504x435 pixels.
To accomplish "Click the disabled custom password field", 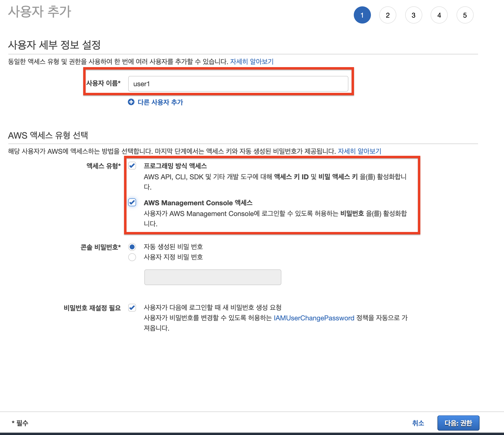I will pyautogui.click(x=213, y=277).
